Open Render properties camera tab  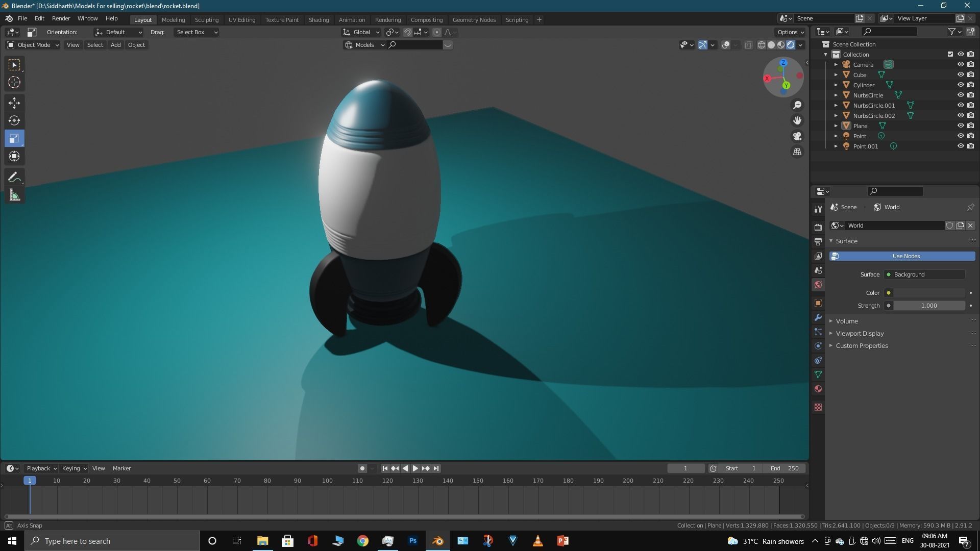coord(818,227)
